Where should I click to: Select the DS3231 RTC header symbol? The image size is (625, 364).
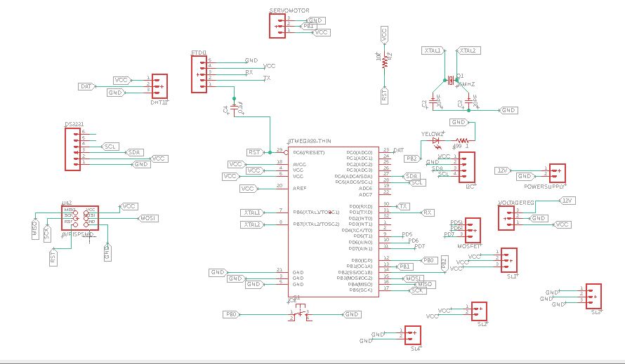[x=72, y=149]
